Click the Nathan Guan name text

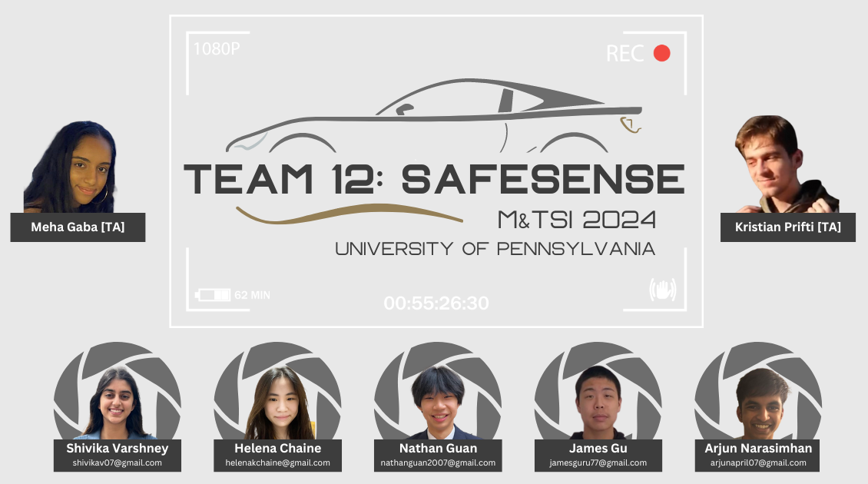tap(438, 448)
